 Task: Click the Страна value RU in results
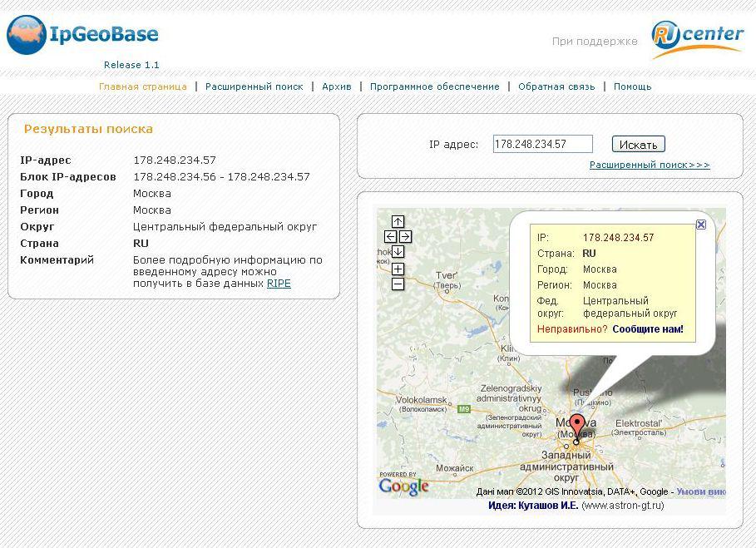(141, 244)
